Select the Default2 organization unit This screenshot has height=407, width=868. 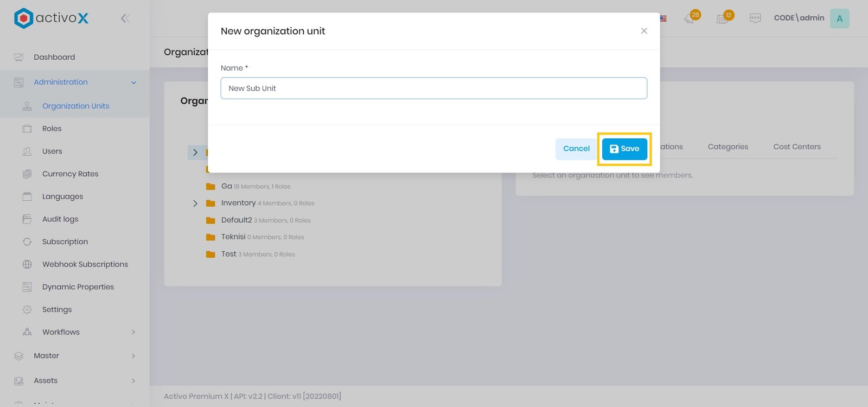pyautogui.click(x=237, y=220)
